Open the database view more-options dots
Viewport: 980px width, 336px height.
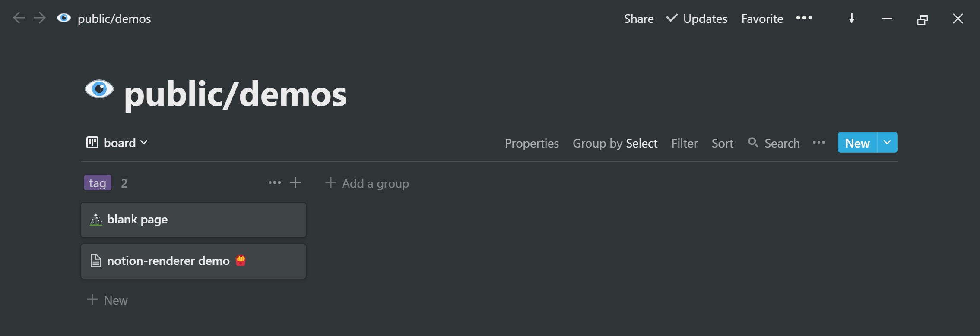coord(819,143)
